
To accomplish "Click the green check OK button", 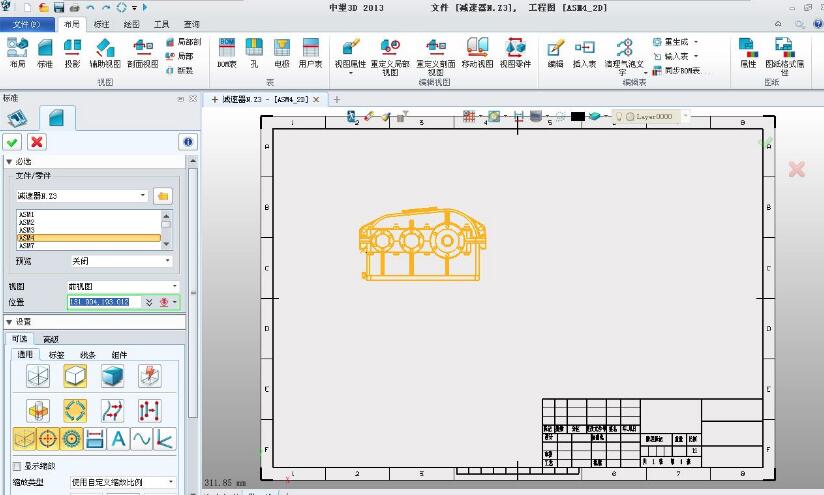I will coord(12,142).
